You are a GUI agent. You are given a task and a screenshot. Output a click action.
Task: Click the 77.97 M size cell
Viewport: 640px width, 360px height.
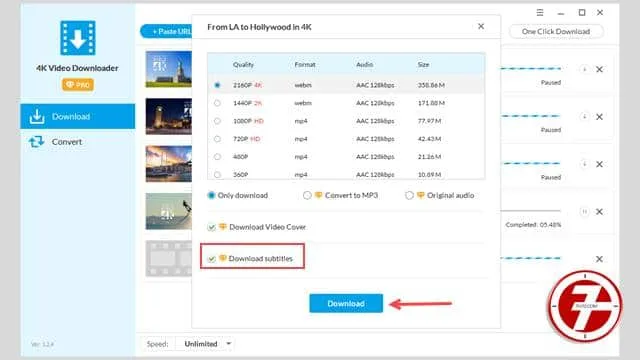[x=429, y=121]
